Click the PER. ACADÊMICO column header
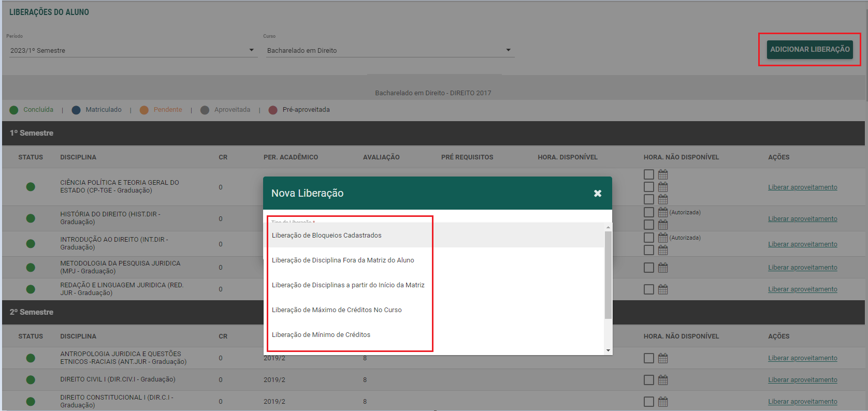 click(x=291, y=157)
